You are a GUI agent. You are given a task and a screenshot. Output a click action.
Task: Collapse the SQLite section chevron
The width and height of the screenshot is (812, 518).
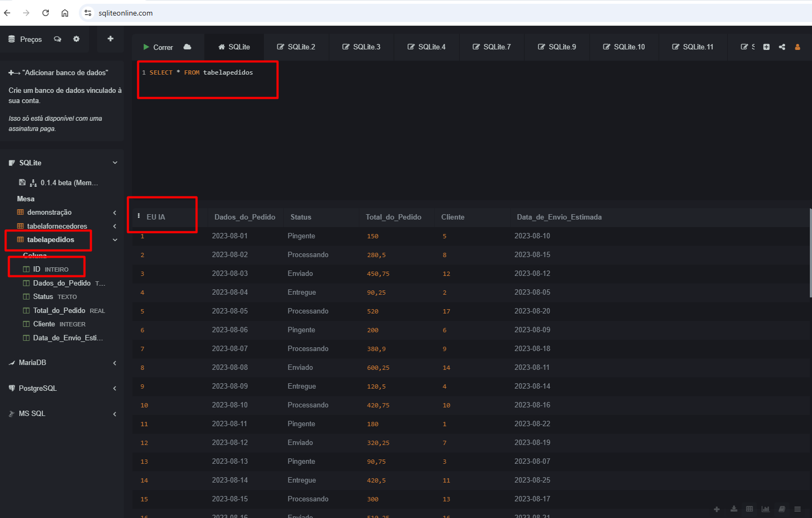tap(115, 163)
